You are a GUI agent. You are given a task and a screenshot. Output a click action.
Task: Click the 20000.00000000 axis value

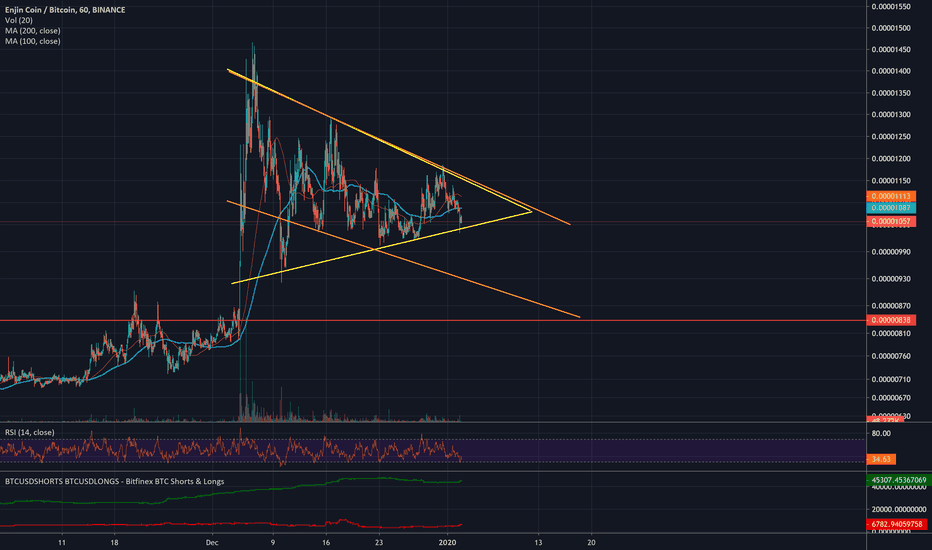point(899,509)
